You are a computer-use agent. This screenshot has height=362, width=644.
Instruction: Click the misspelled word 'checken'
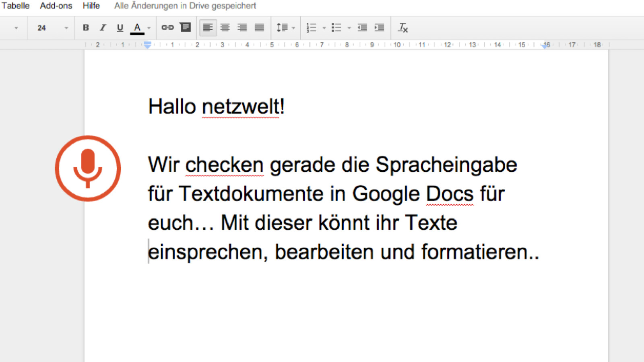pos(225,165)
